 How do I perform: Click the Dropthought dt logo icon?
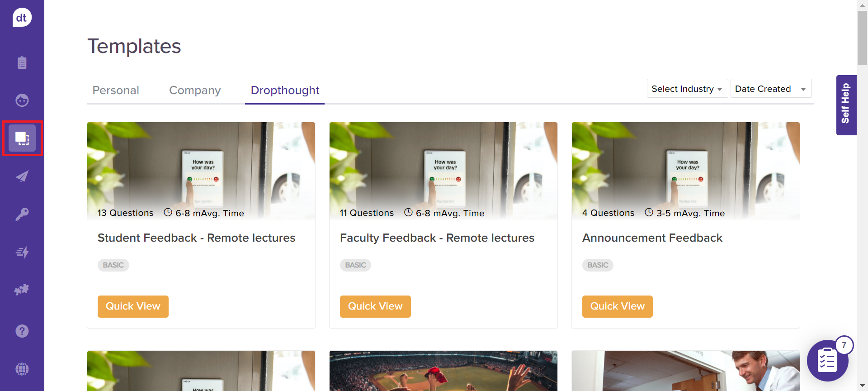click(x=22, y=18)
